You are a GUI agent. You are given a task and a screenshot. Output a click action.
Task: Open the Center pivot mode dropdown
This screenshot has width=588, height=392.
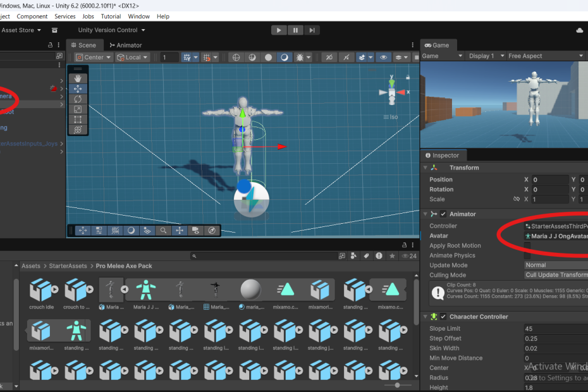[x=94, y=57]
